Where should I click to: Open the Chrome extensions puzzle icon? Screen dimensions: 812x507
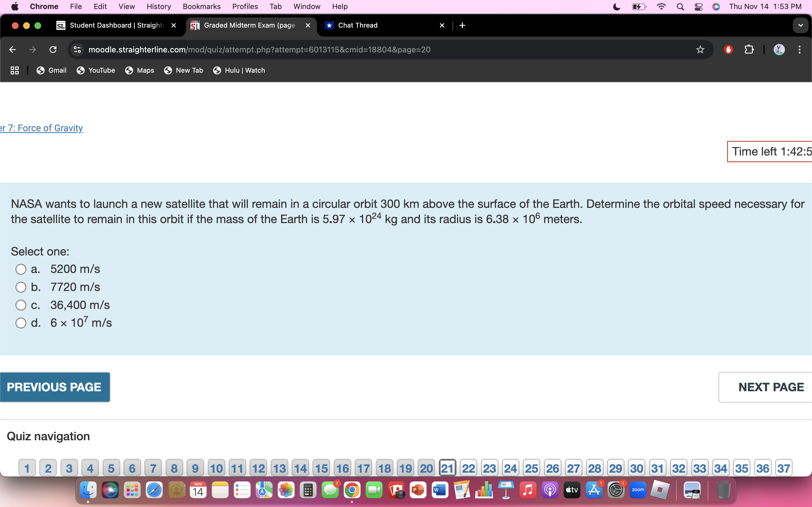click(x=749, y=49)
